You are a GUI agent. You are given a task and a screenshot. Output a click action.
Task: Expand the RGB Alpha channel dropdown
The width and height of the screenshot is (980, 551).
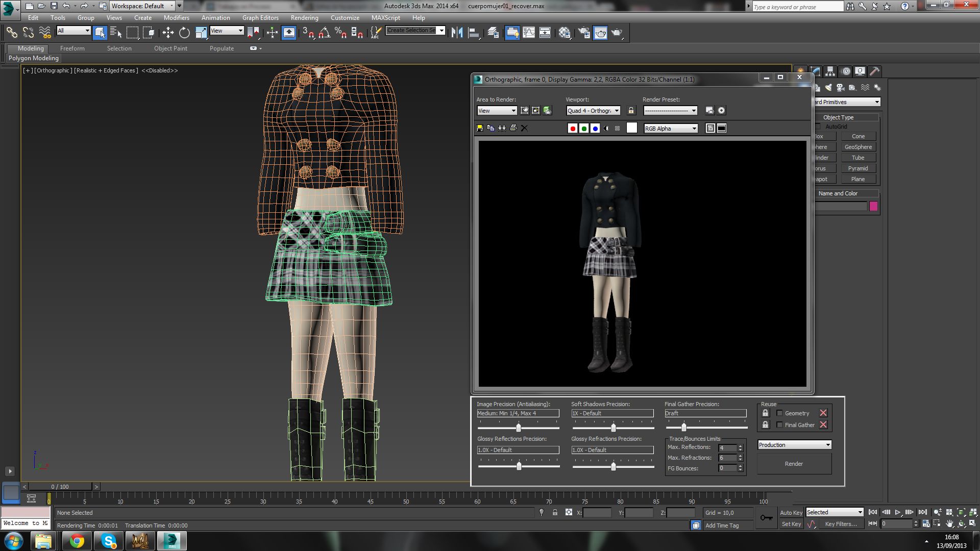[671, 129]
